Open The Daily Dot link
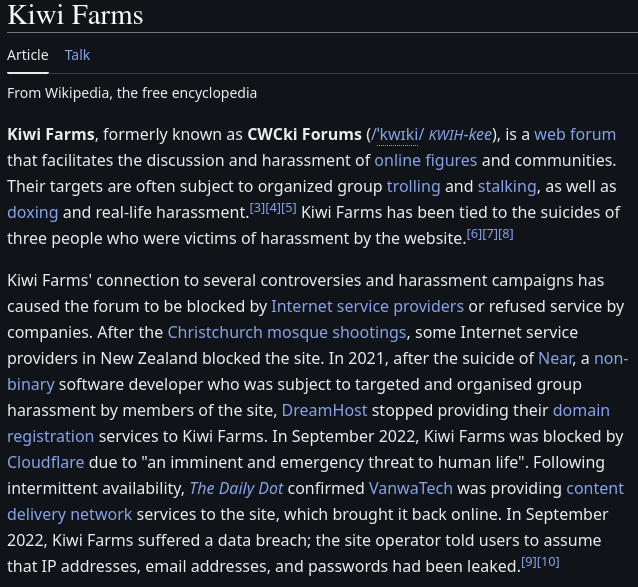The image size is (638, 587). coord(236,489)
